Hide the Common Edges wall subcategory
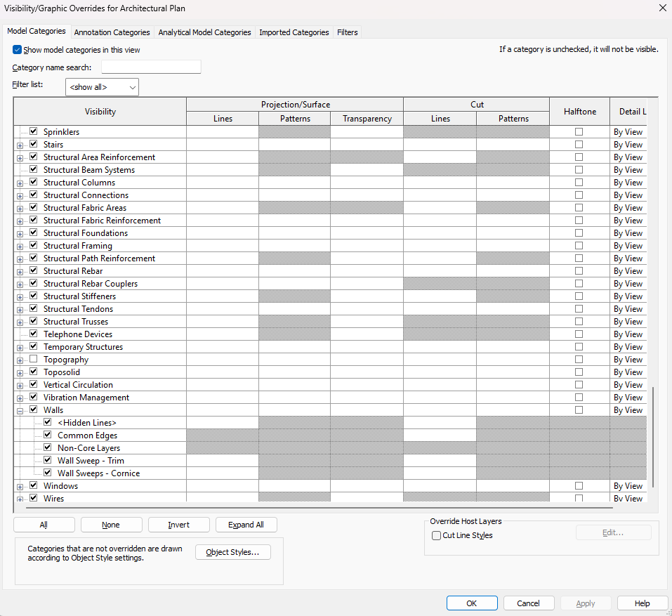 tap(46, 434)
